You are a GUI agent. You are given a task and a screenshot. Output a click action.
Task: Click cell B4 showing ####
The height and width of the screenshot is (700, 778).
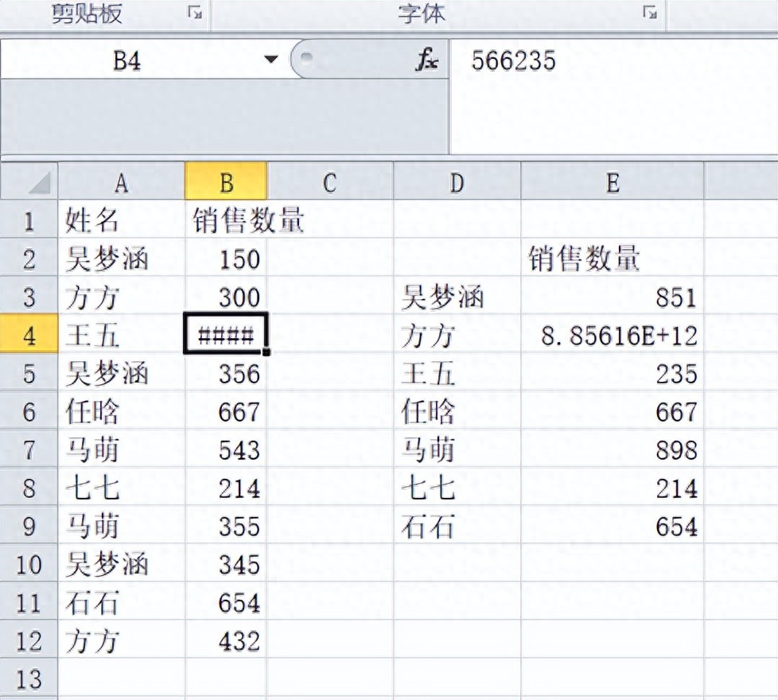coord(226,335)
